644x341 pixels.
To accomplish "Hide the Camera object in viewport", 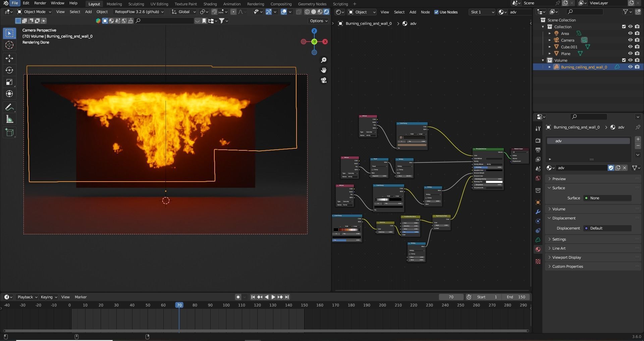I will point(630,40).
